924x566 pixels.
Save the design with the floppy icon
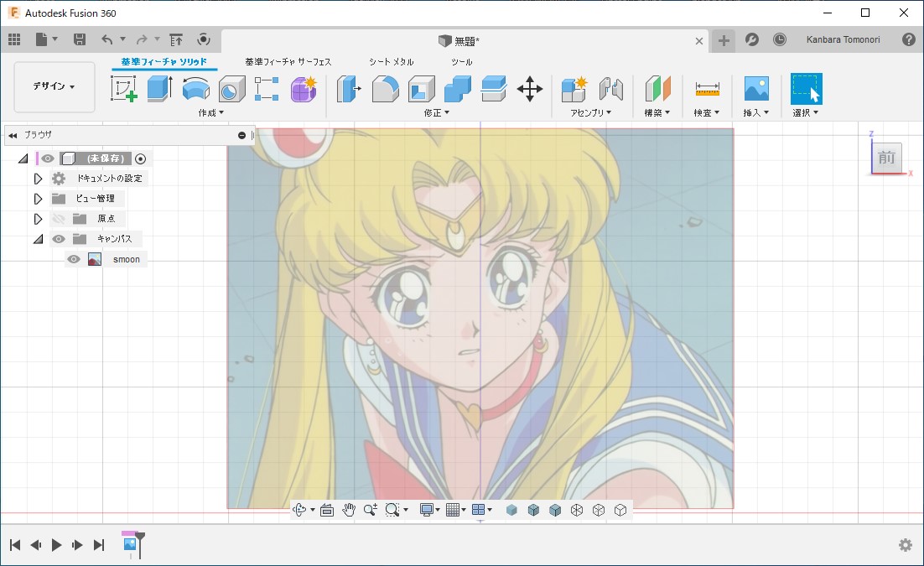point(80,39)
